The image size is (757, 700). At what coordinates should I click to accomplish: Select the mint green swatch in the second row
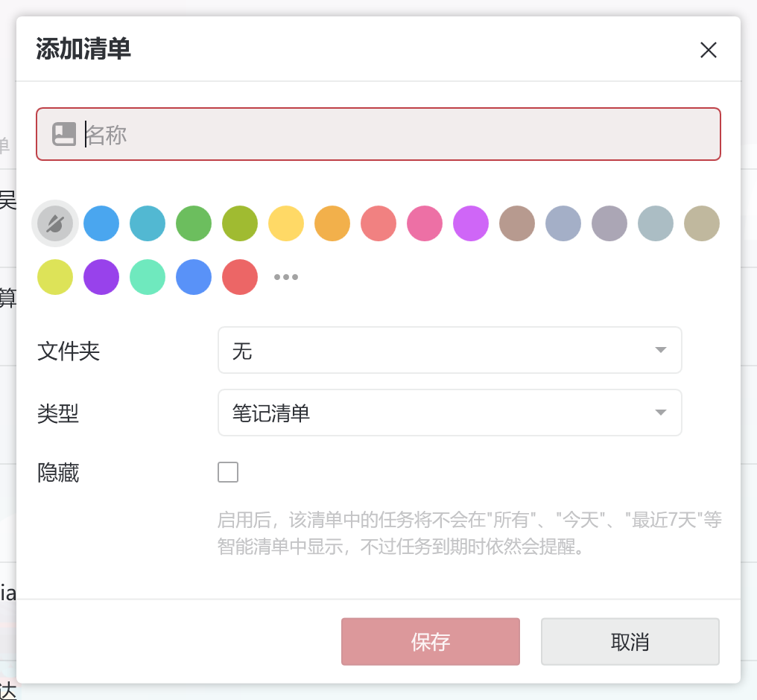(x=148, y=277)
